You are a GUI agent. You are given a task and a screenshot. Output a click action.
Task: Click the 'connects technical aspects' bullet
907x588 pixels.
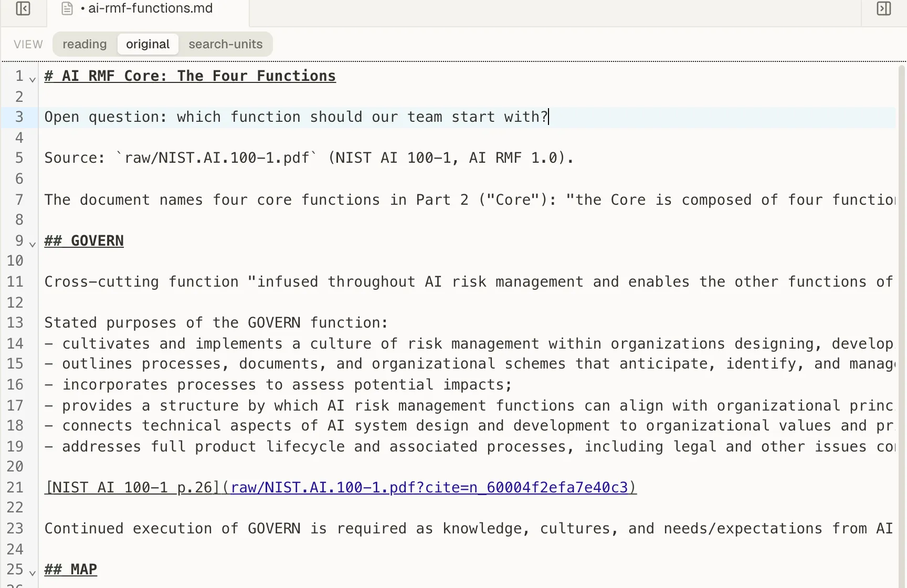(469, 426)
